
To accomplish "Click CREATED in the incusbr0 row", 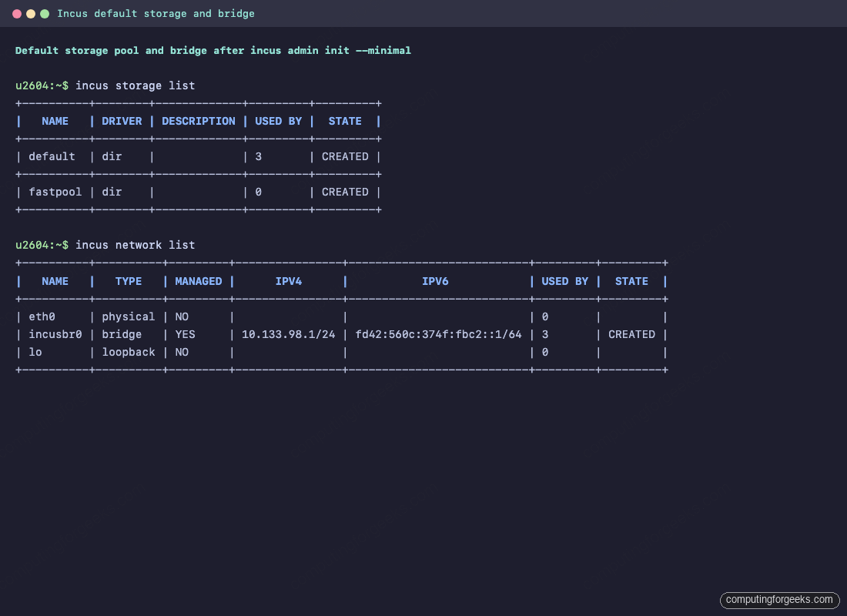I will point(631,335).
